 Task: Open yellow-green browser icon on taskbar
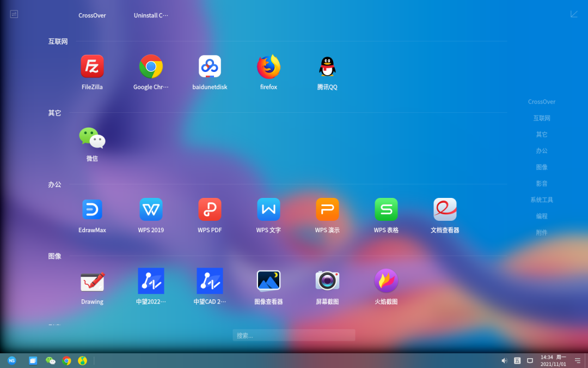[x=83, y=361]
